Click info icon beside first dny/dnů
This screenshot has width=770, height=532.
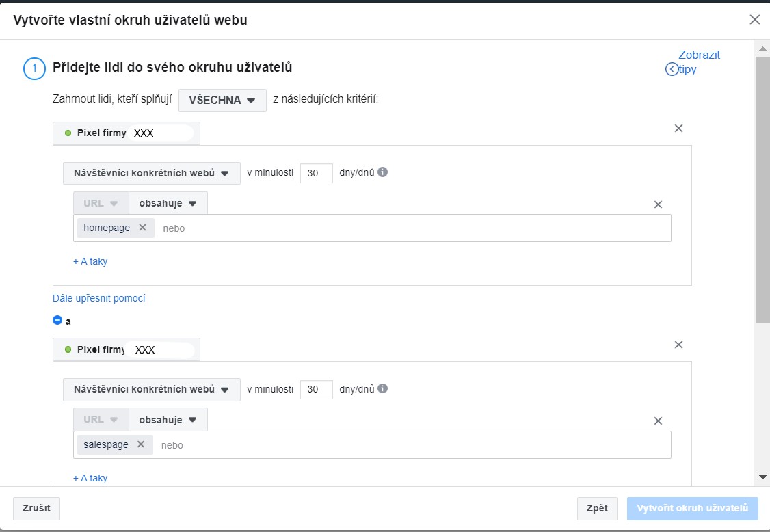coord(382,172)
